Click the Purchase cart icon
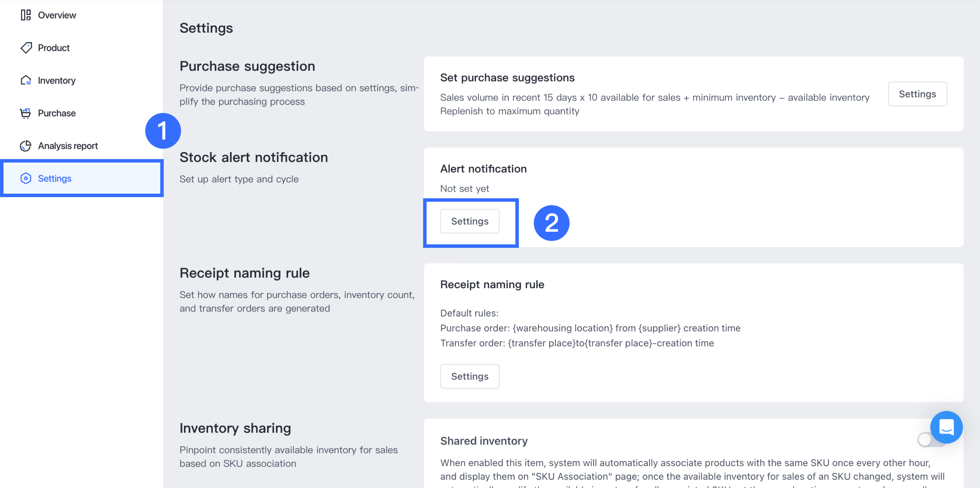The height and width of the screenshot is (488, 980). [x=26, y=113]
